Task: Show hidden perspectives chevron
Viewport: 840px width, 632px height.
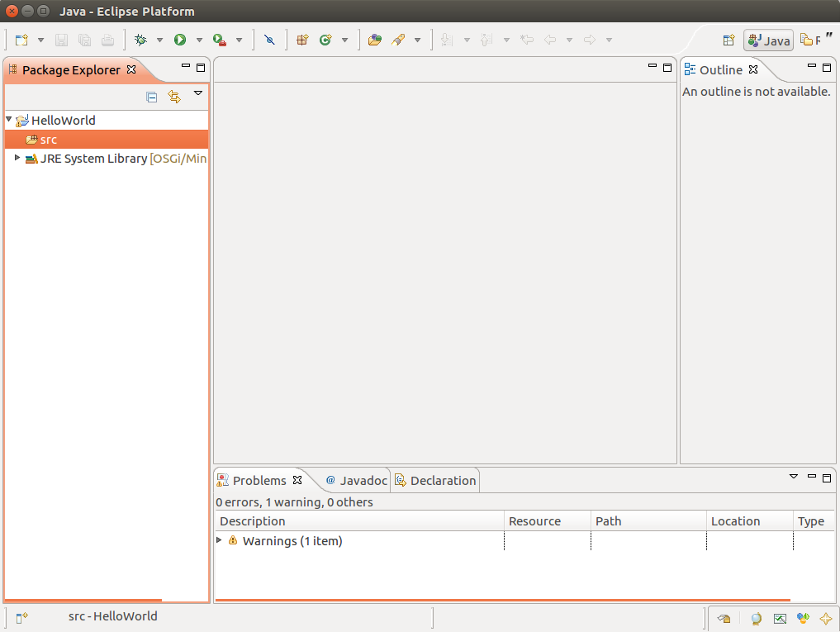Action: (828, 36)
